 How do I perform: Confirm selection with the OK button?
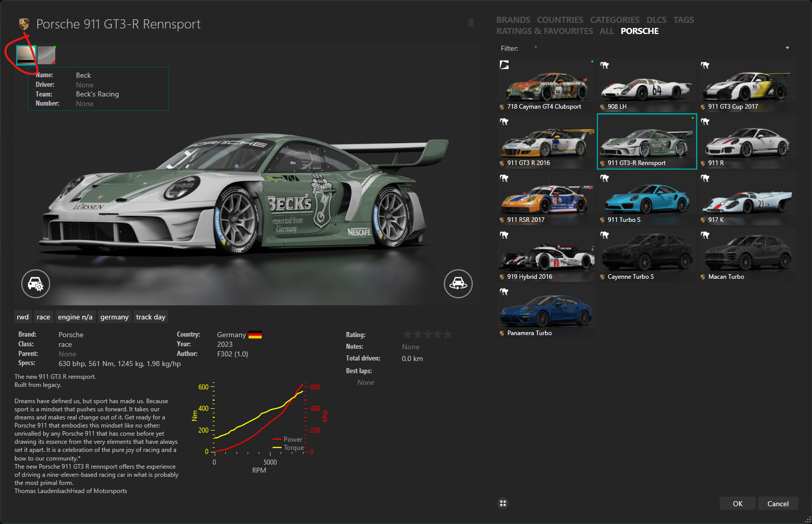pos(737,503)
